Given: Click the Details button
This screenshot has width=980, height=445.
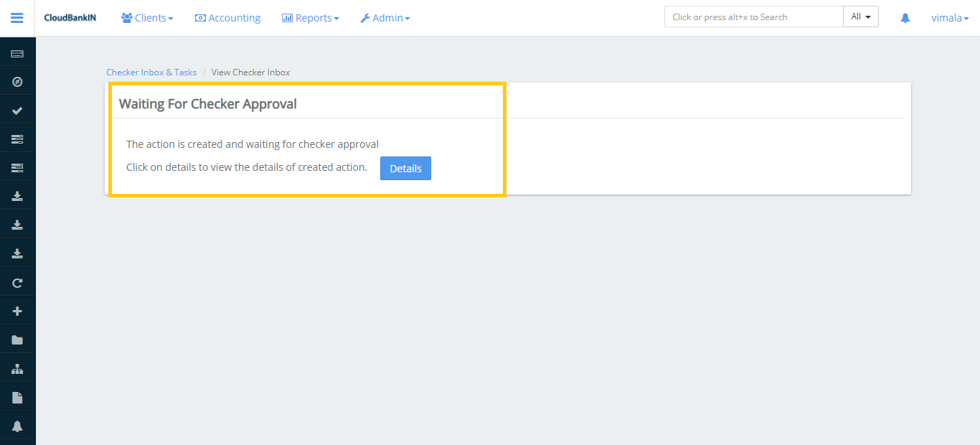Looking at the screenshot, I should coord(405,168).
